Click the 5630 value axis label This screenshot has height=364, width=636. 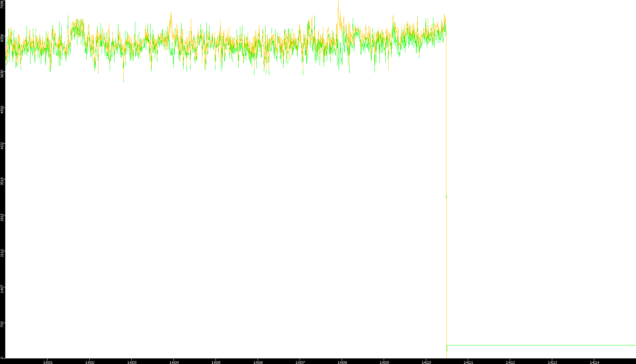2,74
